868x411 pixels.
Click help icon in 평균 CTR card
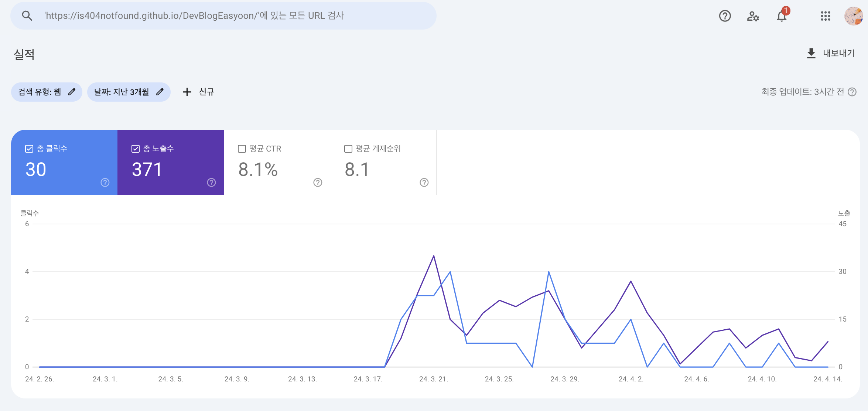(x=318, y=183)
